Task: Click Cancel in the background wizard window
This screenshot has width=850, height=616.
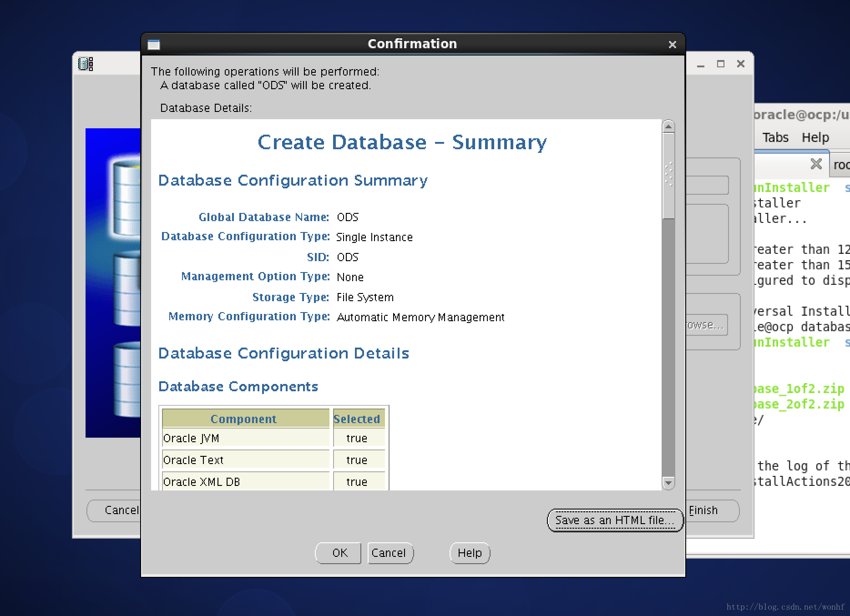Action: 114,510
